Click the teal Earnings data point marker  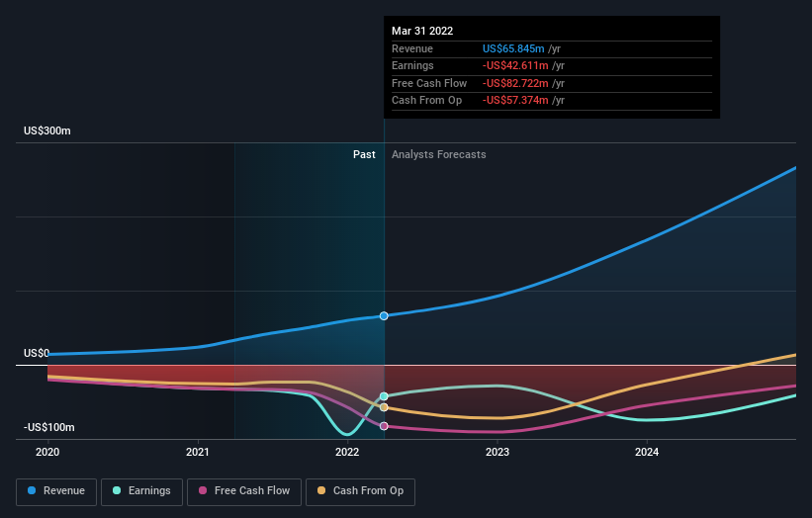tap(384, 396)
